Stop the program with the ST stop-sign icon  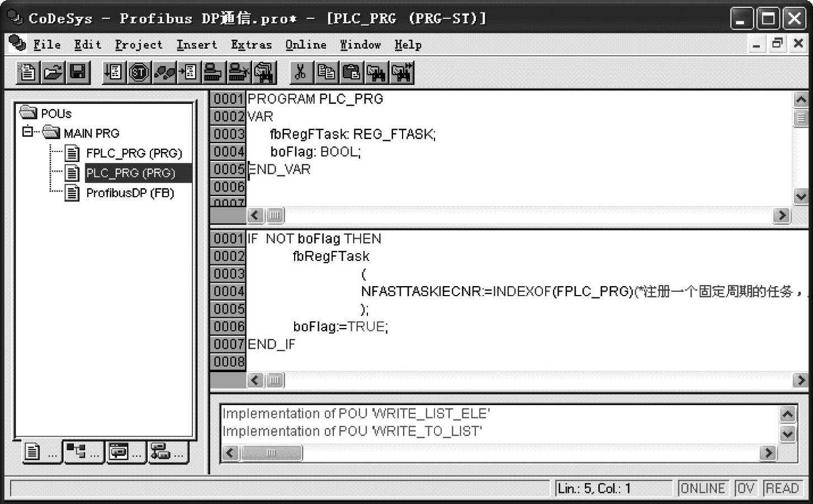tap(139, 72)
